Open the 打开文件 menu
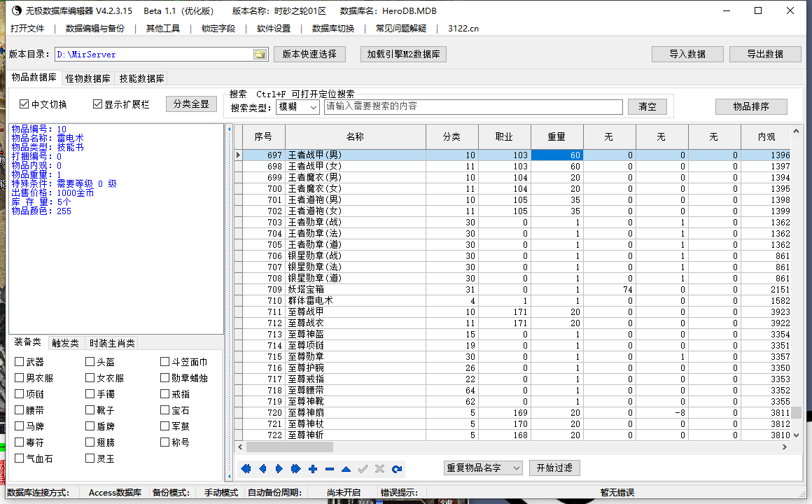The height and width of the screenshot is (504, 812). [27, 29]
